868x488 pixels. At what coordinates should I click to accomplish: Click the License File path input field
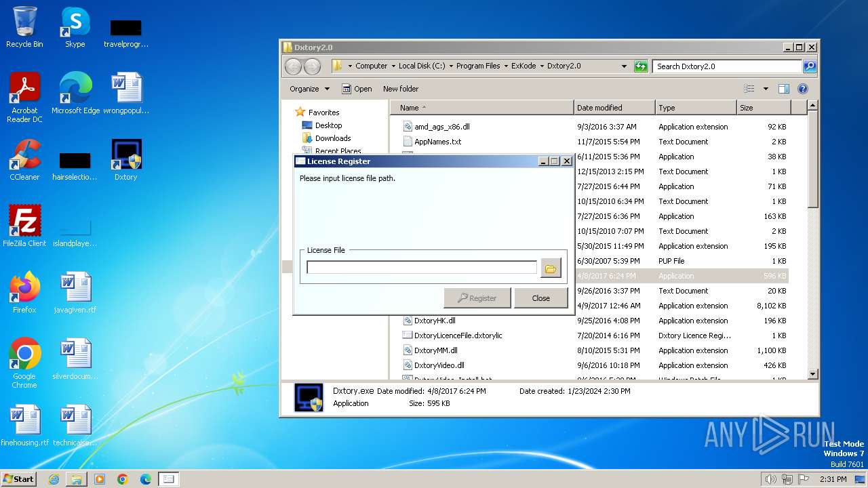coord(422,268)
